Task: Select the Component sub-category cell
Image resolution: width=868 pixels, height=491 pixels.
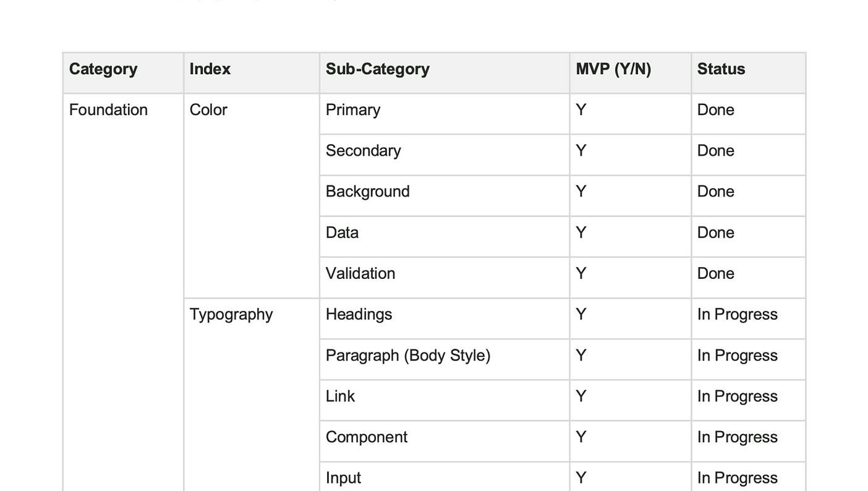Action: point(445,441)
